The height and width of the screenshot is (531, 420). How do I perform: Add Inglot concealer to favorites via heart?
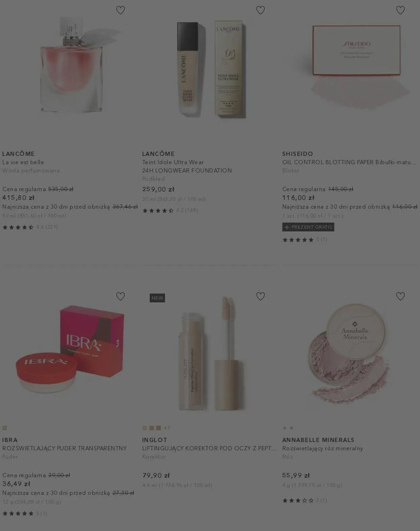point(260,296)
